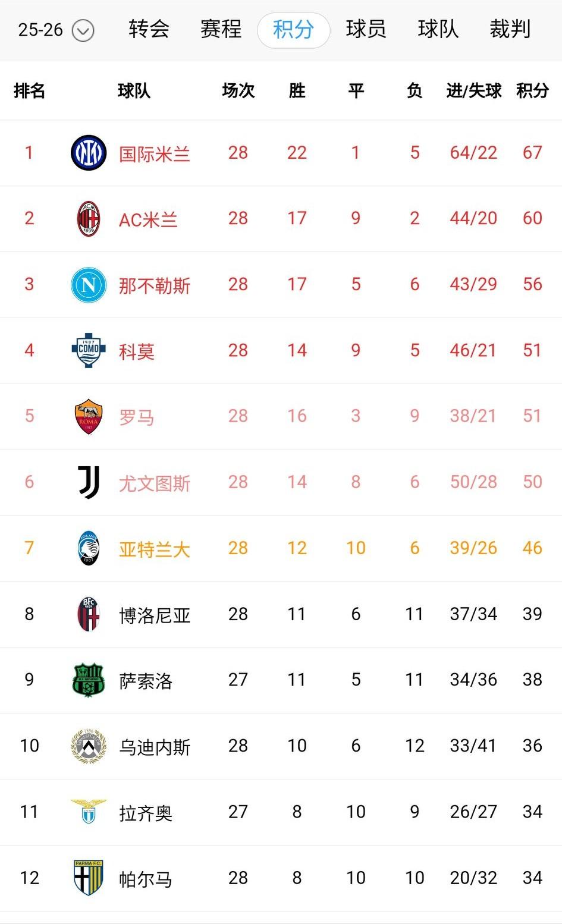
Task: Click the 球队 tab
Action: click(x=439, y=29)
